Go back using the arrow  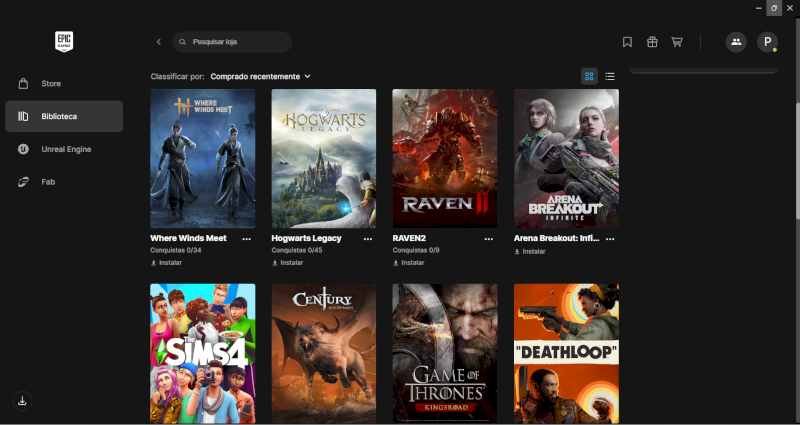click(159, 42)
